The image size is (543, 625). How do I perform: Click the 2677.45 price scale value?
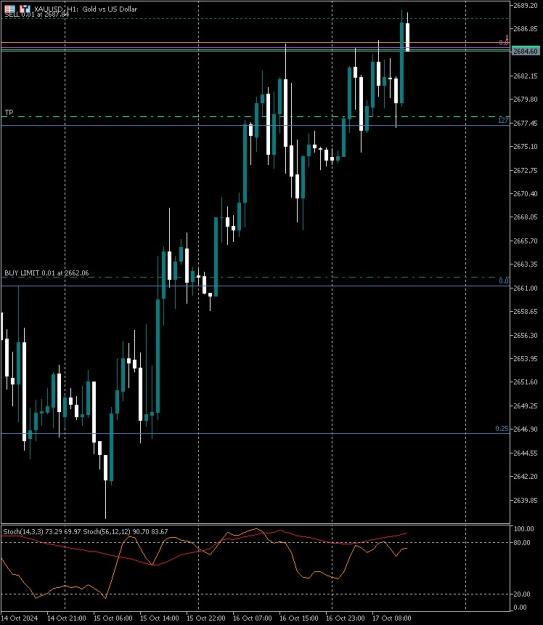point(525,123)
